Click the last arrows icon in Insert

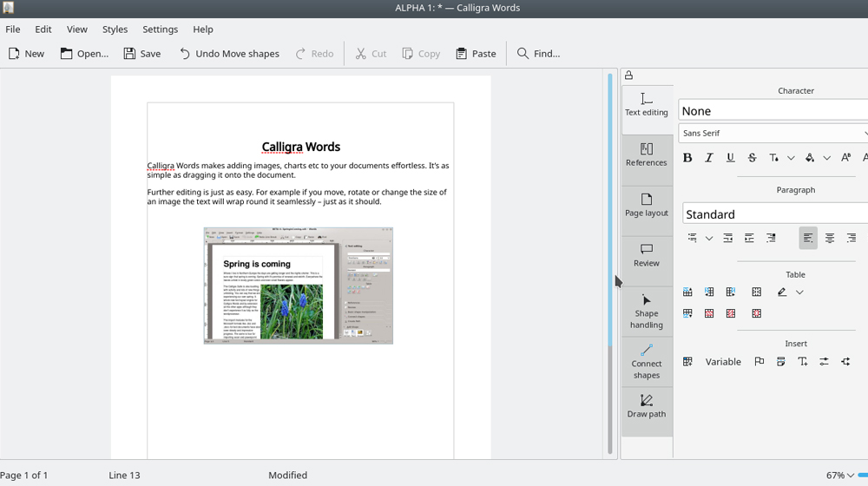[x=845, y=361]
